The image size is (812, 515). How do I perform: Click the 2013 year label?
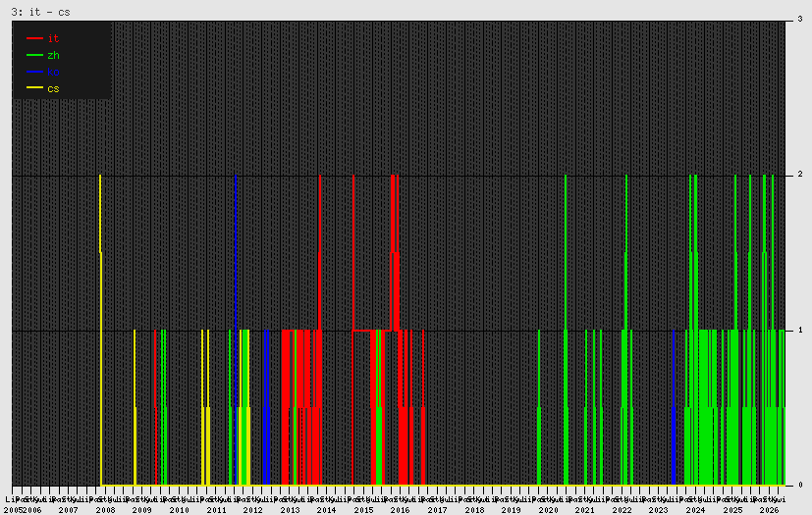pos(290,510)
